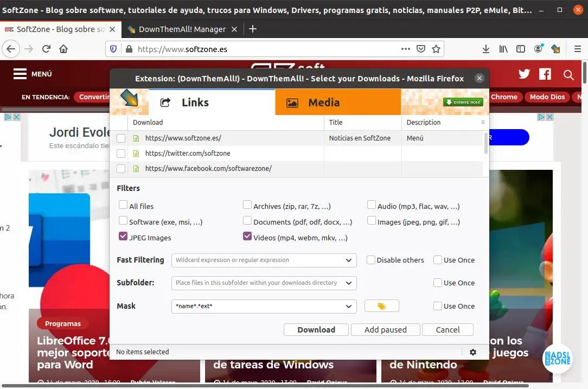
Task: Check the twitter.com/softzone row checkbox
Action: point(121,154)
